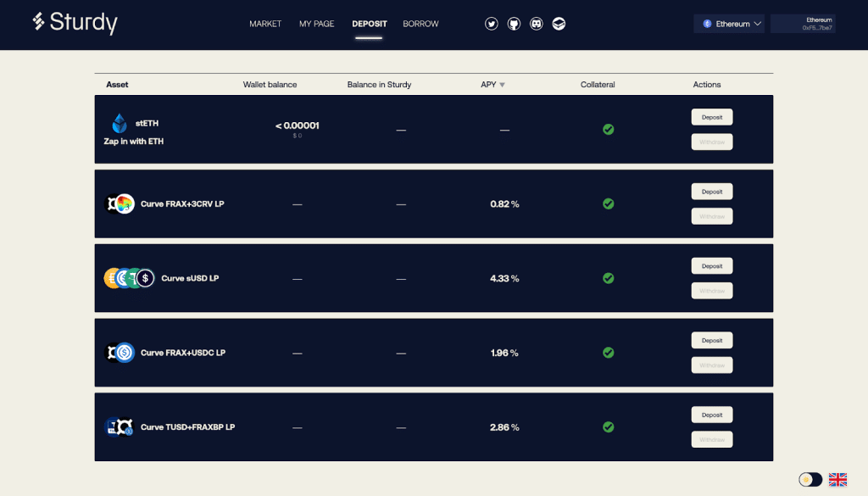Image resolution: width=868 pixels, height=496 pixels.
Task: Click Withdraw for stETH
Action: pyautogui.click(x=712, y=142)
